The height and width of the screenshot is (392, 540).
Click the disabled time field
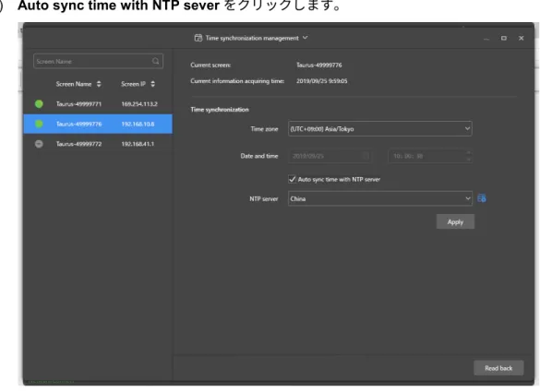click(x=430, y=156)
